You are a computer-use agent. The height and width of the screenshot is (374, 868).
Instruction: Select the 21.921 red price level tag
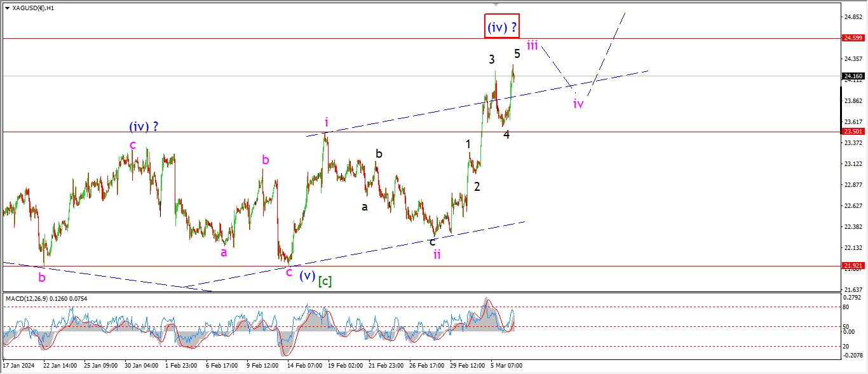pyautogui.click(x=852, y=265)
